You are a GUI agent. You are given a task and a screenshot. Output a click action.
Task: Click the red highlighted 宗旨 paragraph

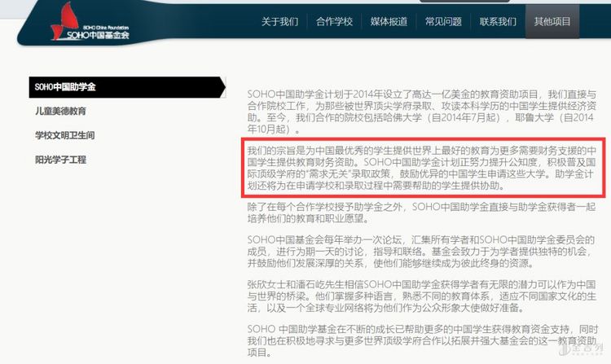point(422,168)
